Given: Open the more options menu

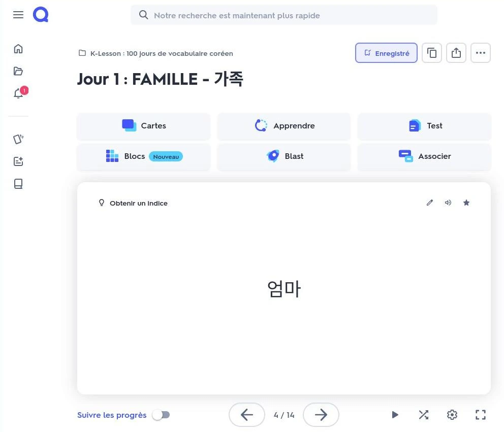Looking at the screenshot, I should 481,53.
